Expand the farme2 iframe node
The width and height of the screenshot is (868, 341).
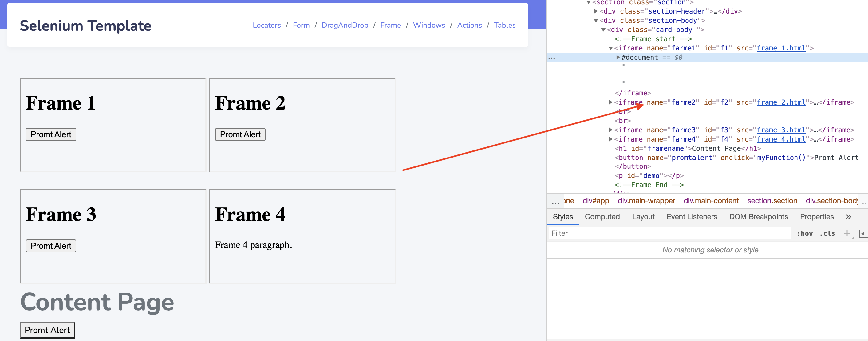point(610,102)
